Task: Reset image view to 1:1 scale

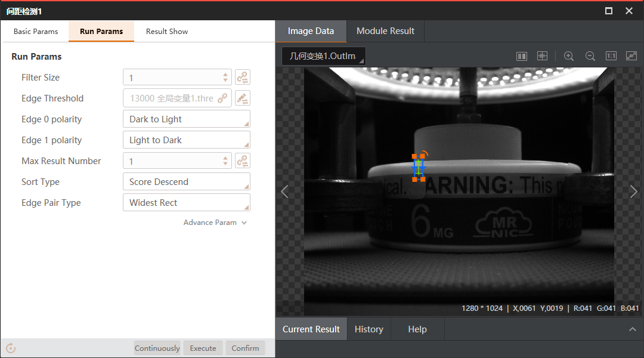Action: coord(611,56)
